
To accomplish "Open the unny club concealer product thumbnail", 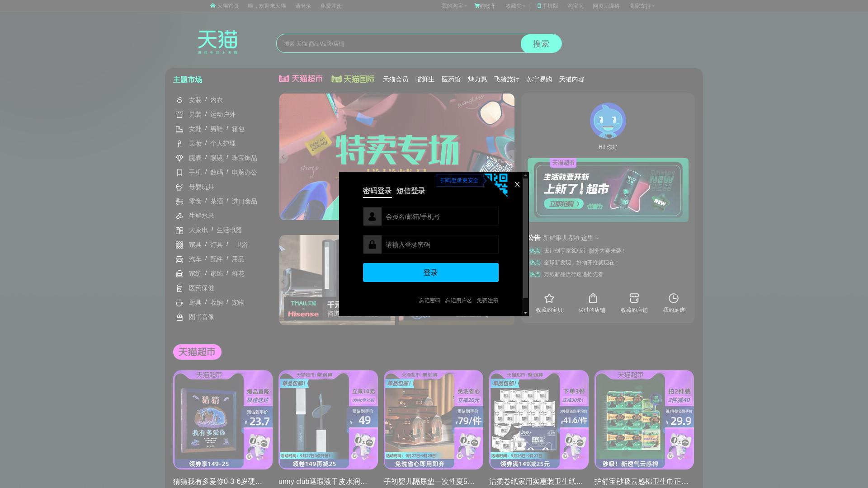I will (328, 420).
